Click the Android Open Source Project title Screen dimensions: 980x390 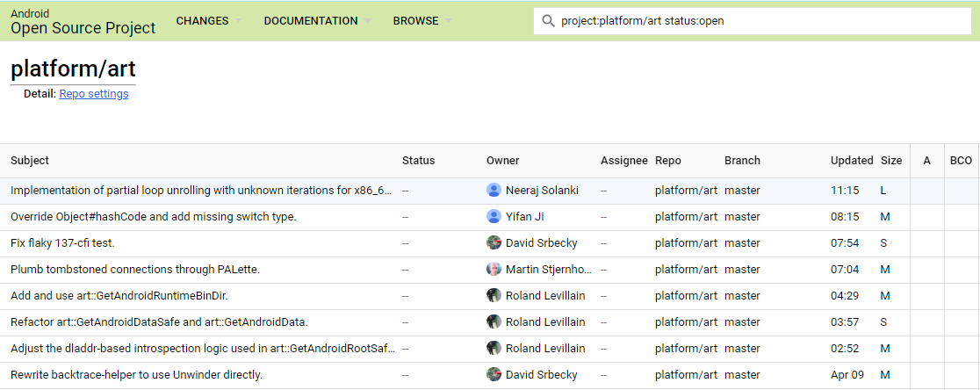pos(83,22)
